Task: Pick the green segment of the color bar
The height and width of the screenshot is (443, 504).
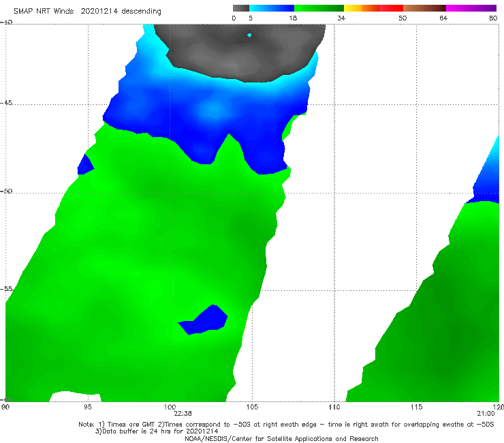Action: click(x=319, y=8)
